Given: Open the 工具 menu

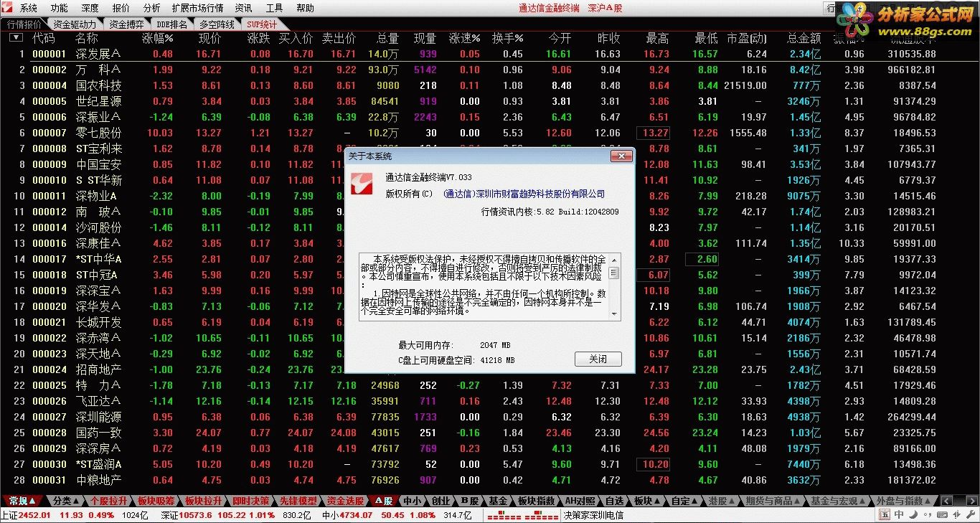Looking at the screenshot, I should pyautogui.click(x=274, y=9).
